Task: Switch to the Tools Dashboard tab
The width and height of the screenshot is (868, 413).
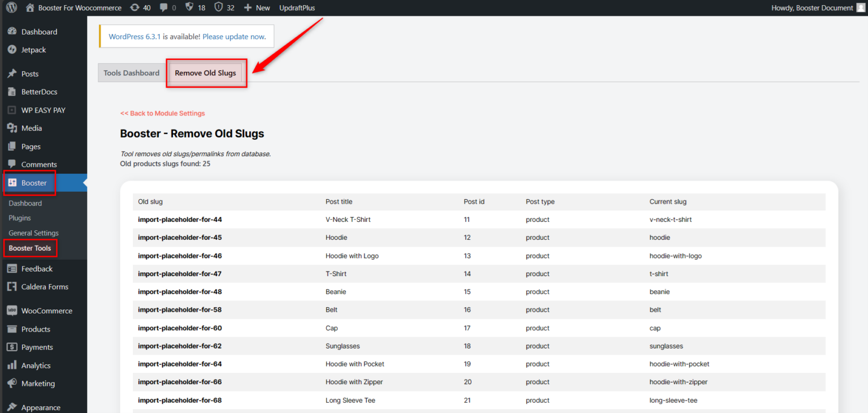Action: point(132,73)
